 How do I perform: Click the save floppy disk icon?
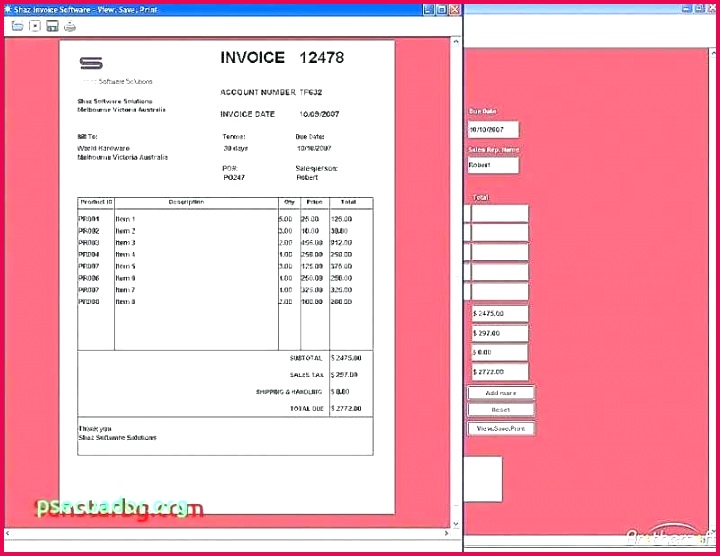click(52, 26)
